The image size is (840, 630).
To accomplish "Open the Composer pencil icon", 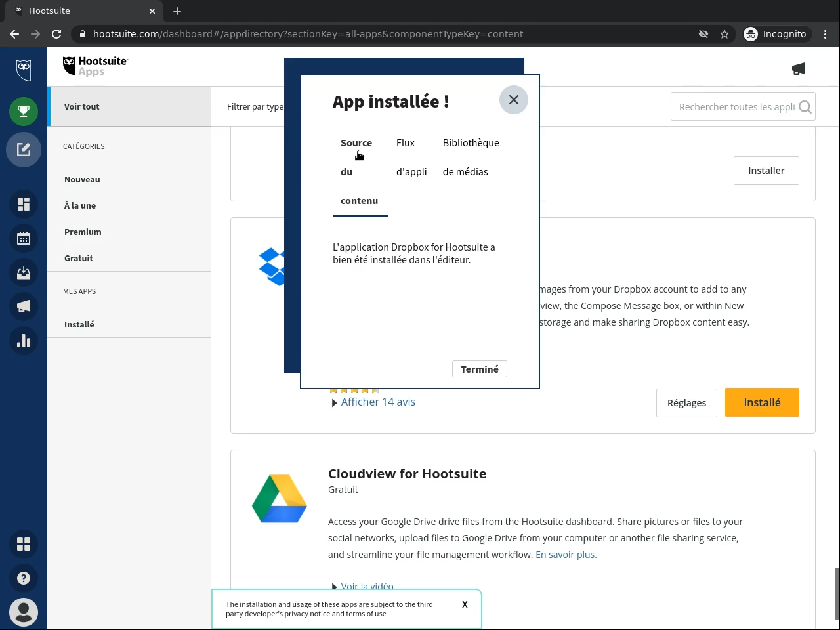I will click(x=24, y=150).
